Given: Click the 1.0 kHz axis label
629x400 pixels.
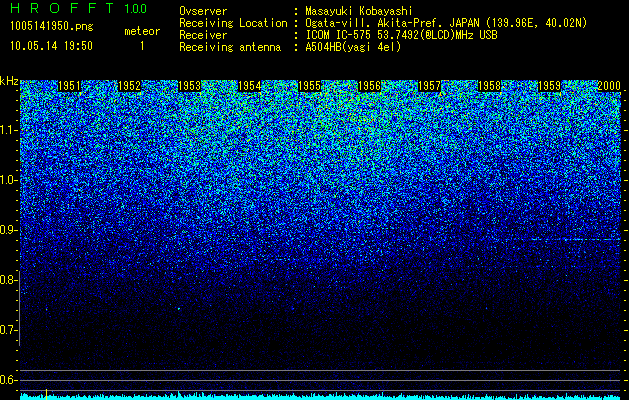Looking at the screenshot, I should 8,180.
